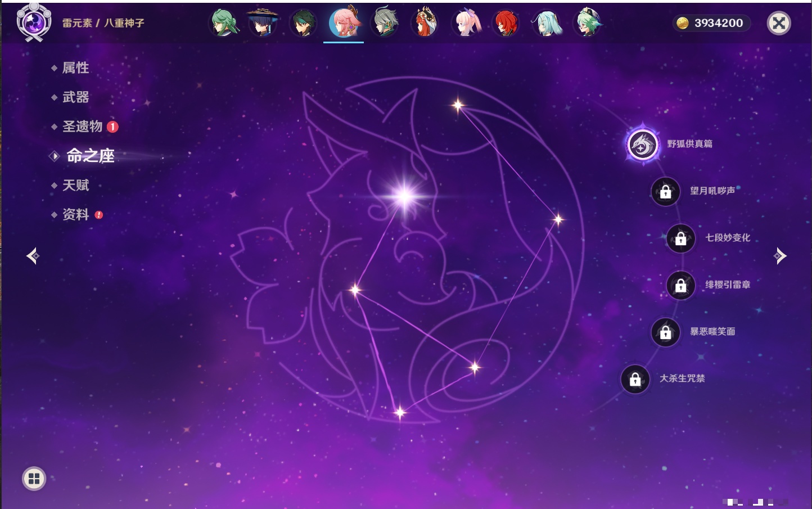Image resolution: width=812 pixels, height=509 pixels.
Task: Switch to the previous character with left arrow
Action: tap(33, 256)
